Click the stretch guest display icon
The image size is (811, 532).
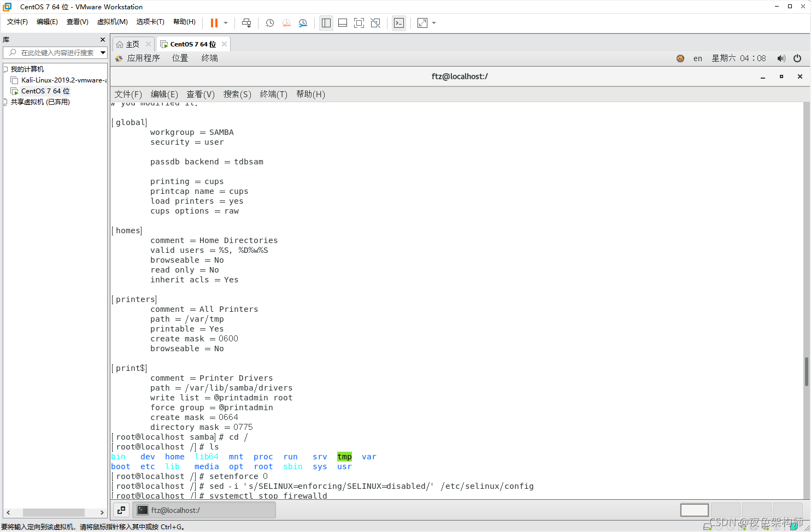422,23
